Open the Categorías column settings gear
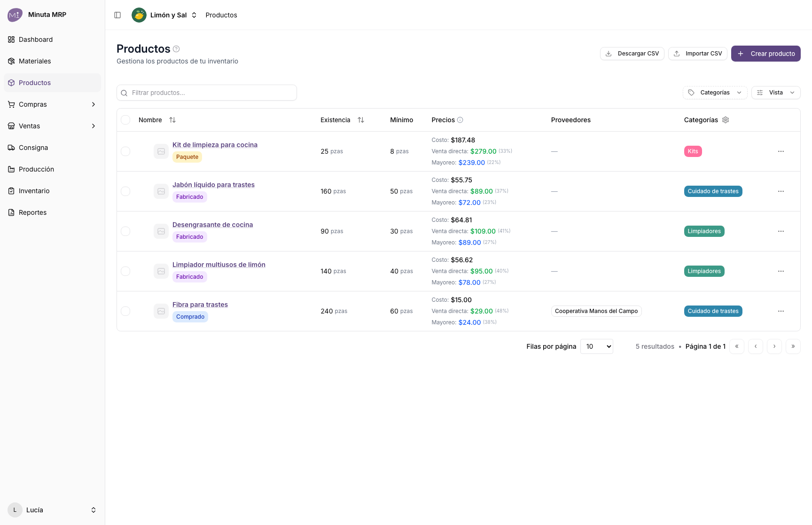 pyautogui.click(x=726, y=120)
